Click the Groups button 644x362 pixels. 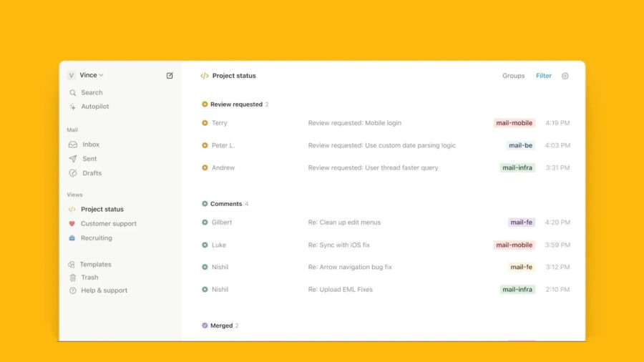513,76
